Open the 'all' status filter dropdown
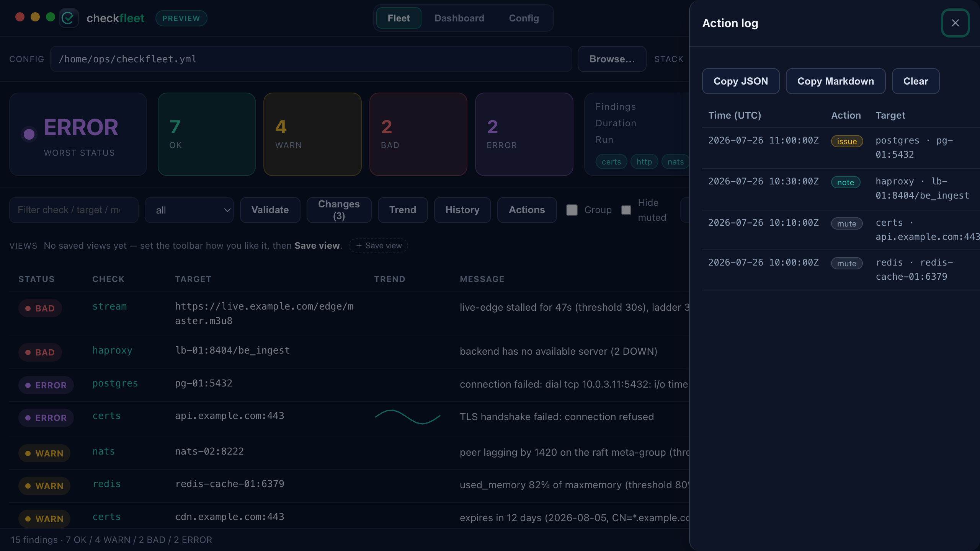 pos(189,210)
